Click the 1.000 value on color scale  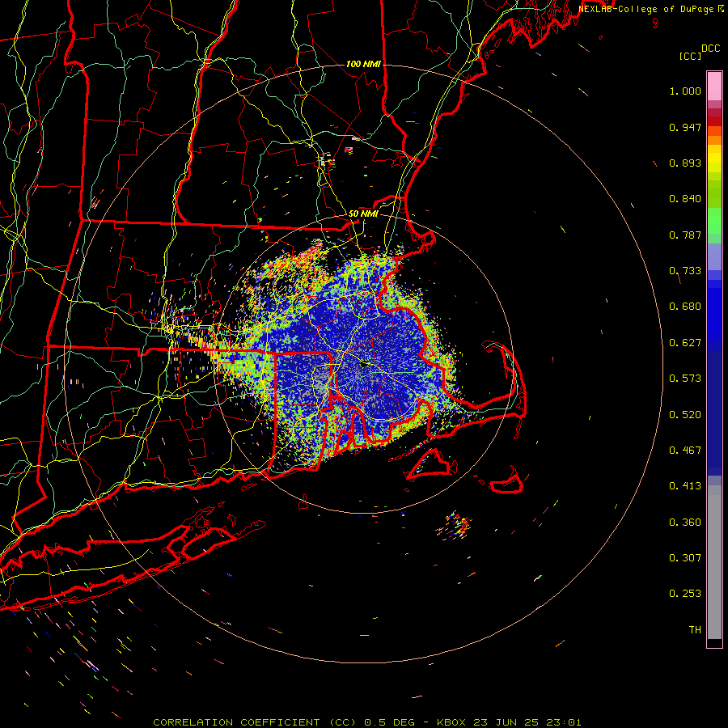685,91
